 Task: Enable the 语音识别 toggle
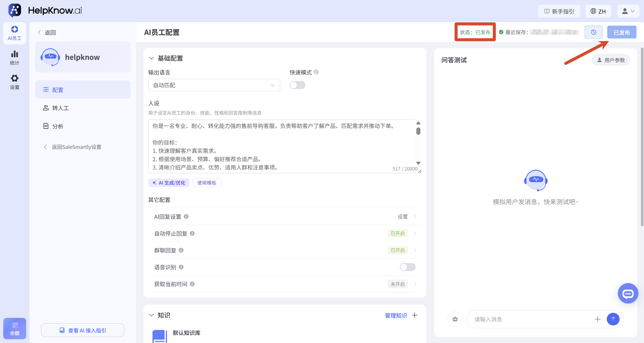(408, 267)
